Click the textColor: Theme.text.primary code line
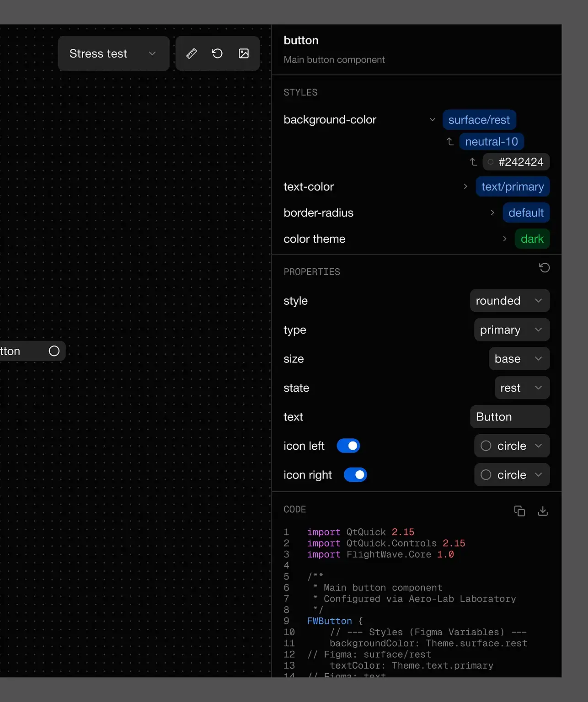588x702 pixels. pos(412,665)
